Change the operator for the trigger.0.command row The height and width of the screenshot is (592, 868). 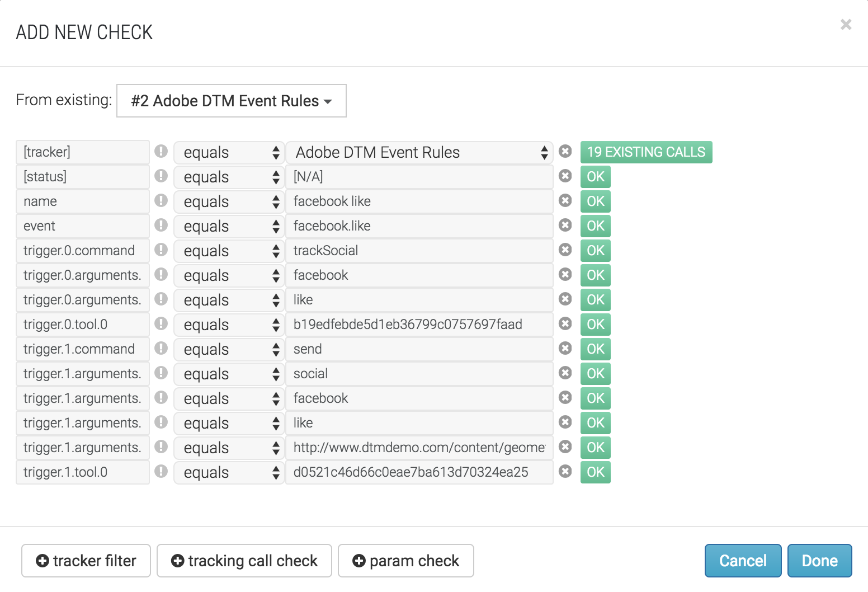229,251
